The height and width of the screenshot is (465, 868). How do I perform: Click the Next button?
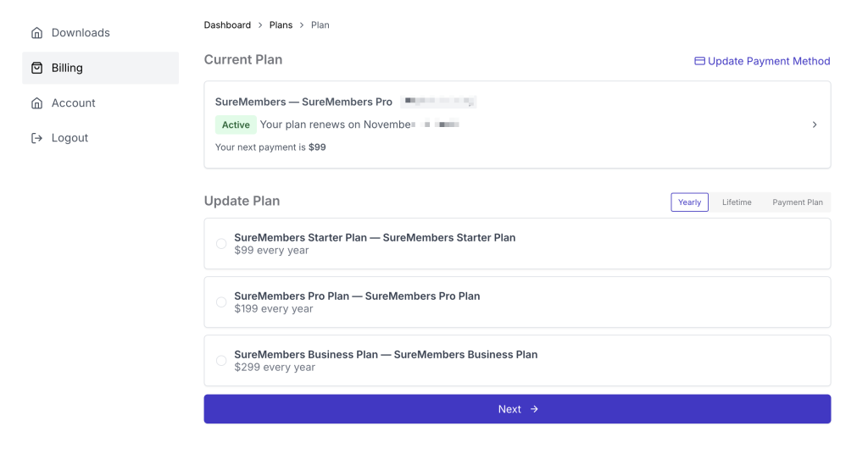pyautogui.click(x=517, y=409)
